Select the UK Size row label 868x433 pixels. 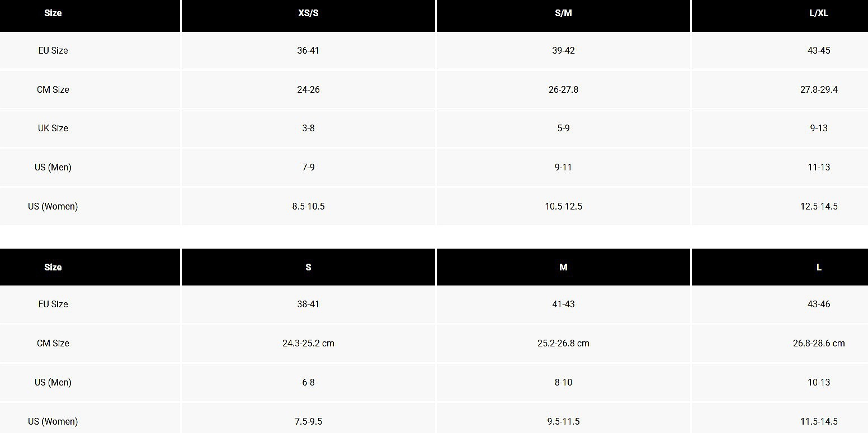click(53, 128)
